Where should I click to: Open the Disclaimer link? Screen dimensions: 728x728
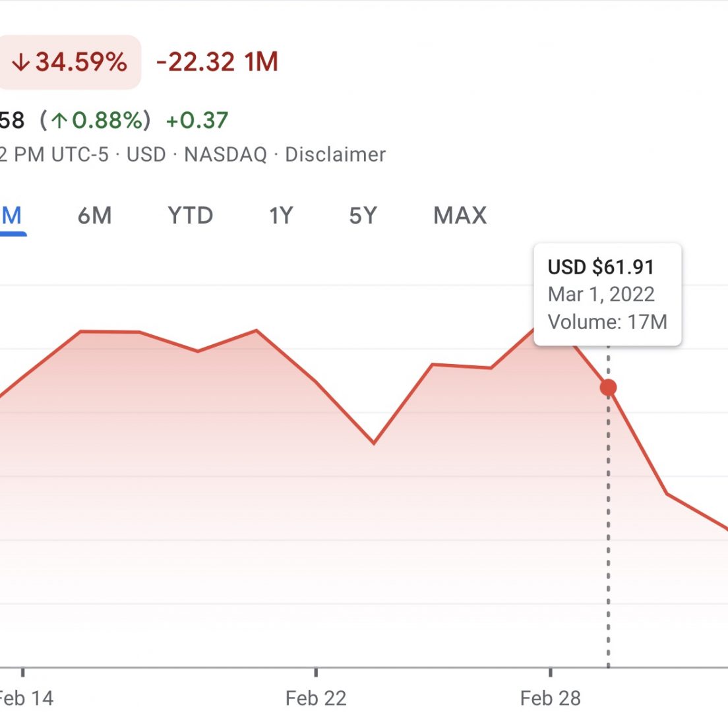pyautogui.click(x=335, y=154)
